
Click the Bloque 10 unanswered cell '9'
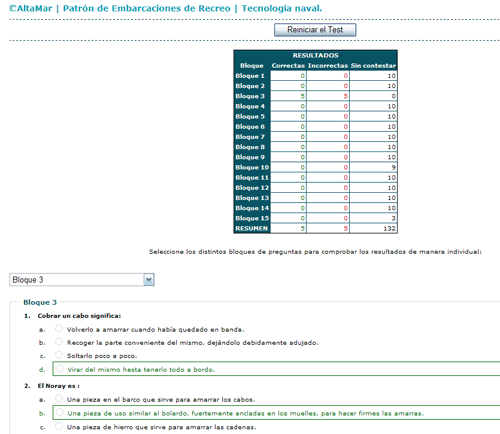coord(373,167)
